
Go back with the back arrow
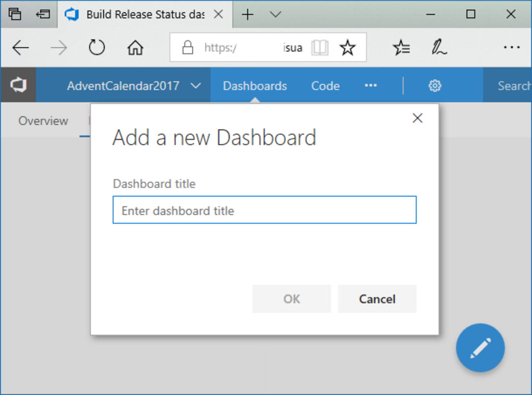tap(20, 48)
